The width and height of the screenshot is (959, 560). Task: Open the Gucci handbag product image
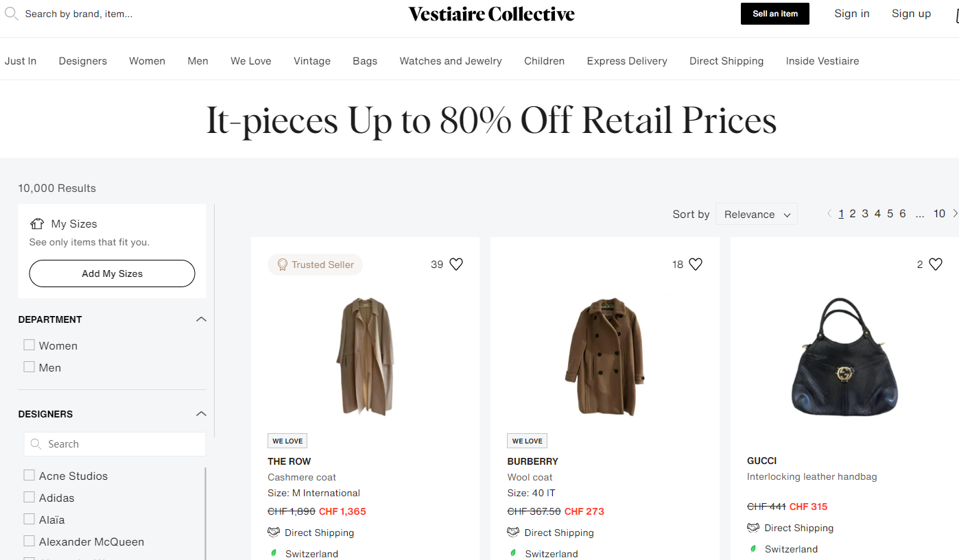pyautogui.click(x=844, y=356)
